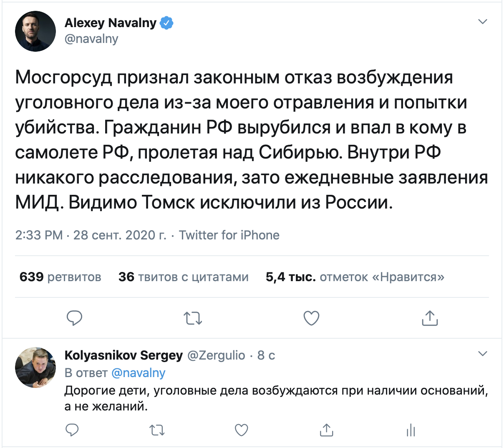Click the Kolyasnikov Sergey display name
Image resolution: width=504 pixels, height=448 pixels.
123,355
